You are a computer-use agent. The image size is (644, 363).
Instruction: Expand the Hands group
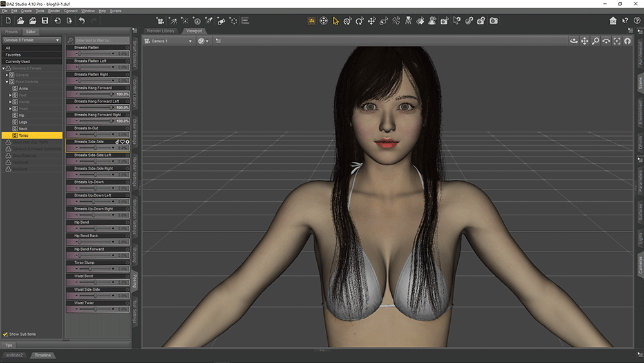pyautogui.click(x=10, y=102)
